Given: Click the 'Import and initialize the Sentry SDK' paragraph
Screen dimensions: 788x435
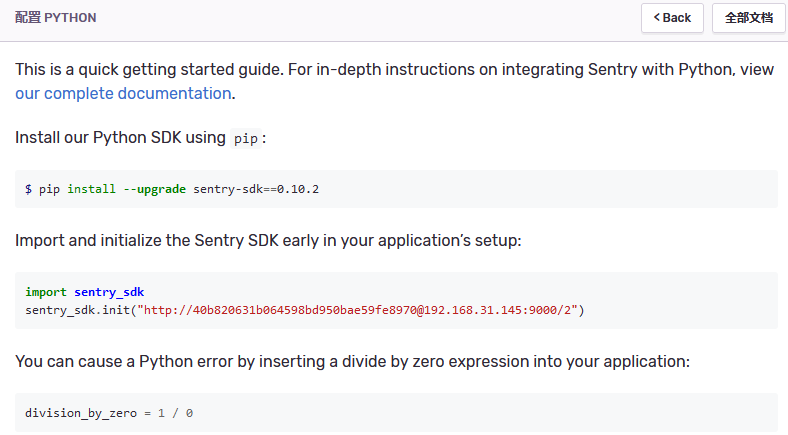Looking at the screenshot, I should pyautogui.click(x=268, y=241).
